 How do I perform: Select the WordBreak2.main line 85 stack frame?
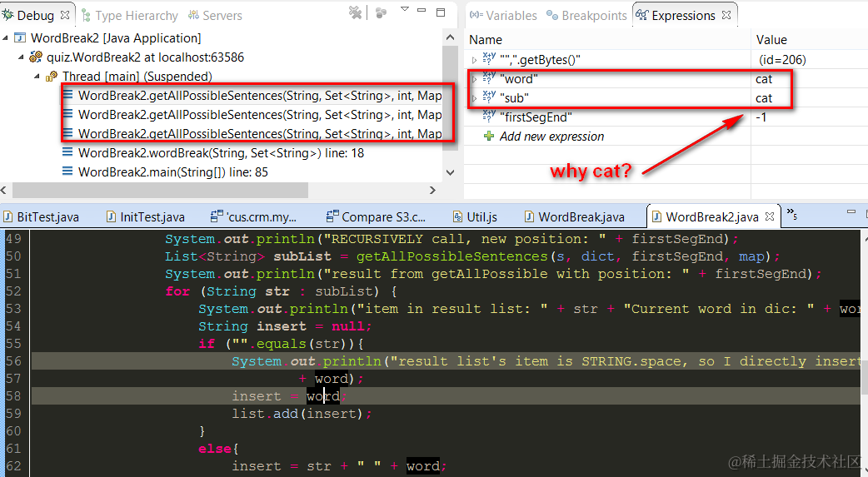click(172, 172)
